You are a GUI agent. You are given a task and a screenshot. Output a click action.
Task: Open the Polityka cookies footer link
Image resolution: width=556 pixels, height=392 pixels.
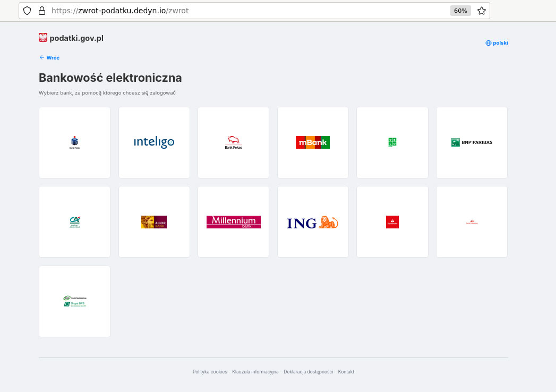click(210, 372)
